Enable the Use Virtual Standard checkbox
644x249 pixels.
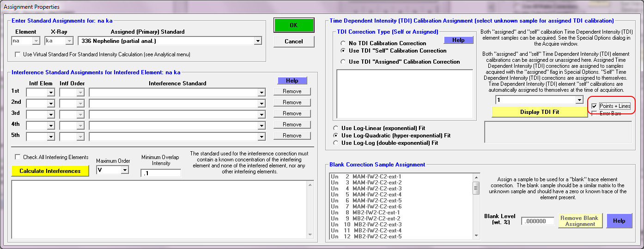pyautogui.click(x=18, y=54)
